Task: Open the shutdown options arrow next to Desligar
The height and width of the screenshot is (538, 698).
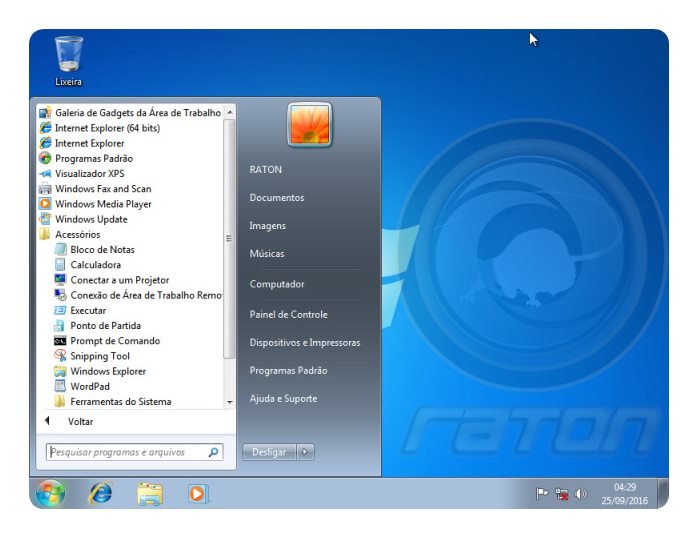Action: click(305, 452)
